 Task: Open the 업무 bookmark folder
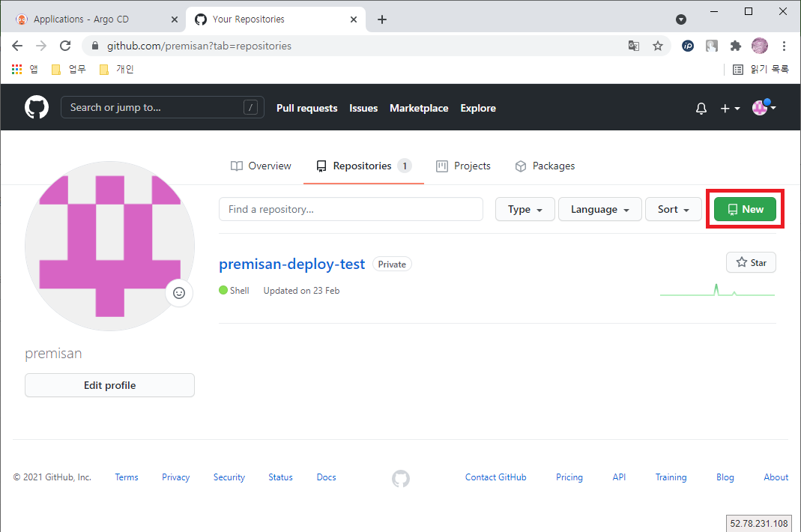point(69,70)
